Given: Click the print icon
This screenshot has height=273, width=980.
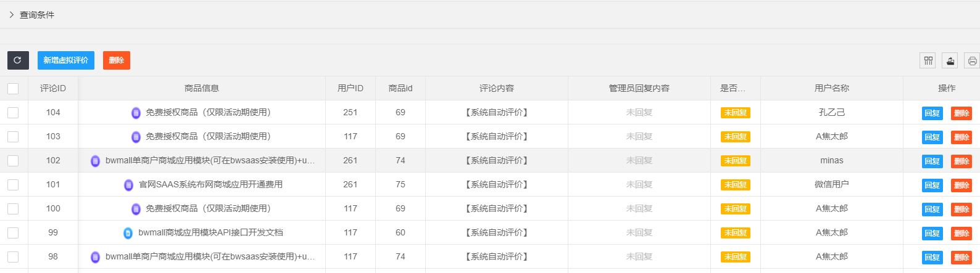Looking at the screenshot, I should click(972, 60).
